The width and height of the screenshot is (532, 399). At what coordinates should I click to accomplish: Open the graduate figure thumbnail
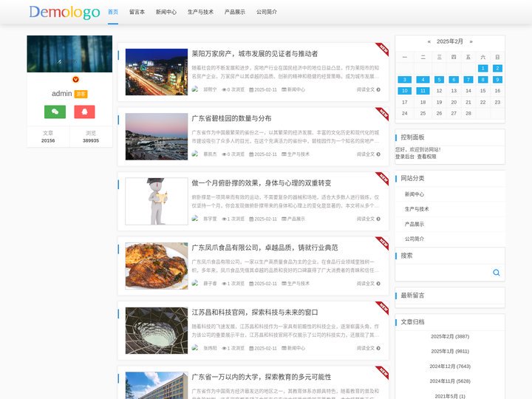pos(157,201)
